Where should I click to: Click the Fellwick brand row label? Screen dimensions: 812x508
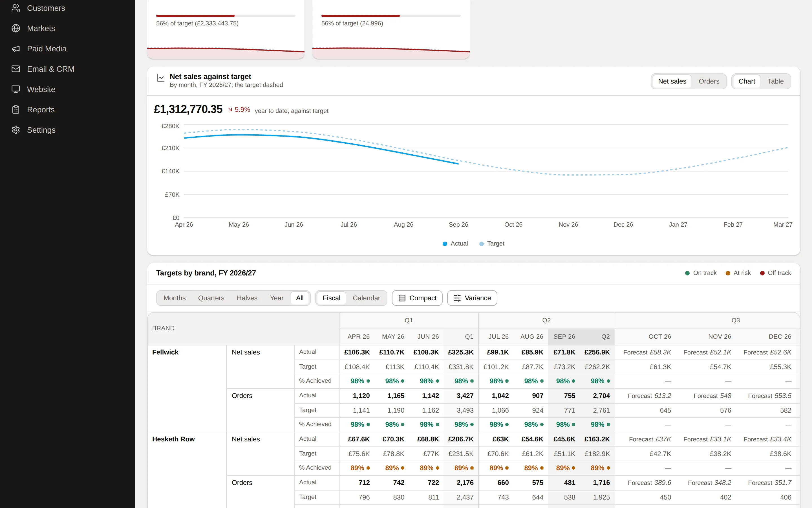[165, 352]
